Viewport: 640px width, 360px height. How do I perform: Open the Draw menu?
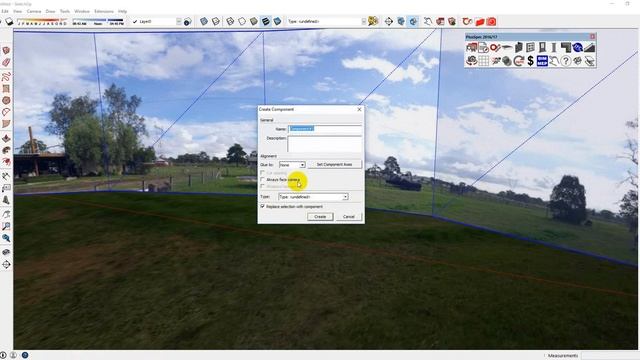[x=50, y=11]
